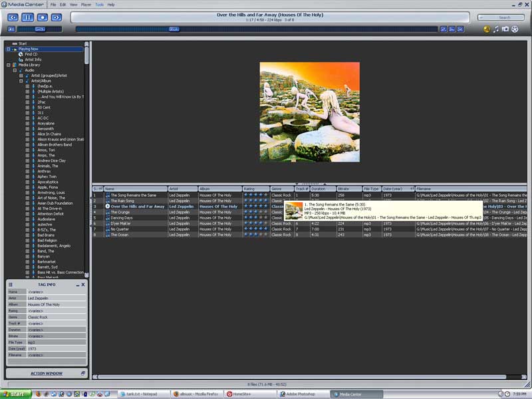The width and height of the screenshot is (532, 399).
Task: Click the now-playing icon beside Over the Hills
Action: point(108,206)
